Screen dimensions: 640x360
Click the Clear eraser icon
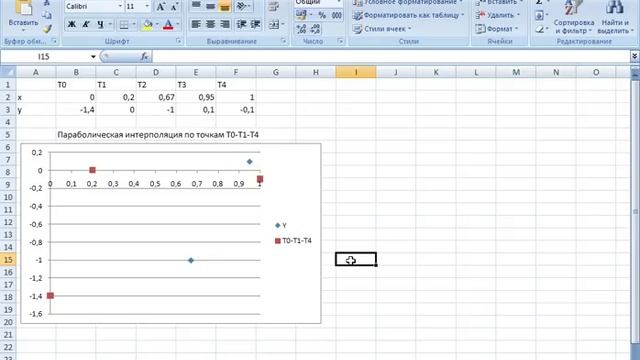(539, 29)
